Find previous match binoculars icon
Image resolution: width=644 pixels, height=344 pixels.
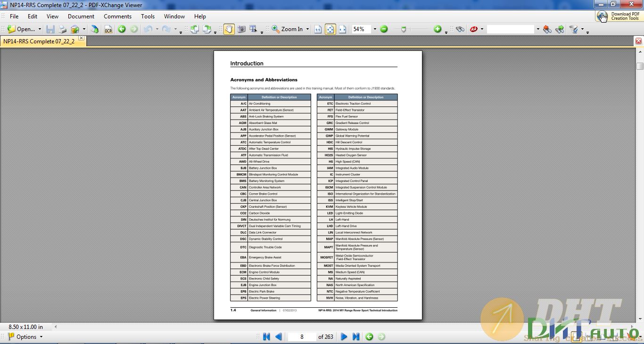click(x=547, y=29)
